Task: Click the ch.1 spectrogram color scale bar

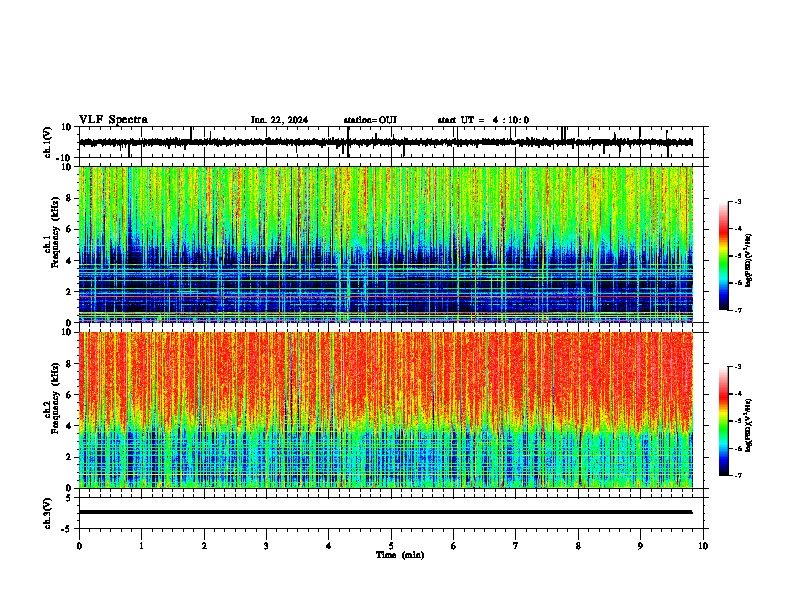Action: (x=724, y=256)
